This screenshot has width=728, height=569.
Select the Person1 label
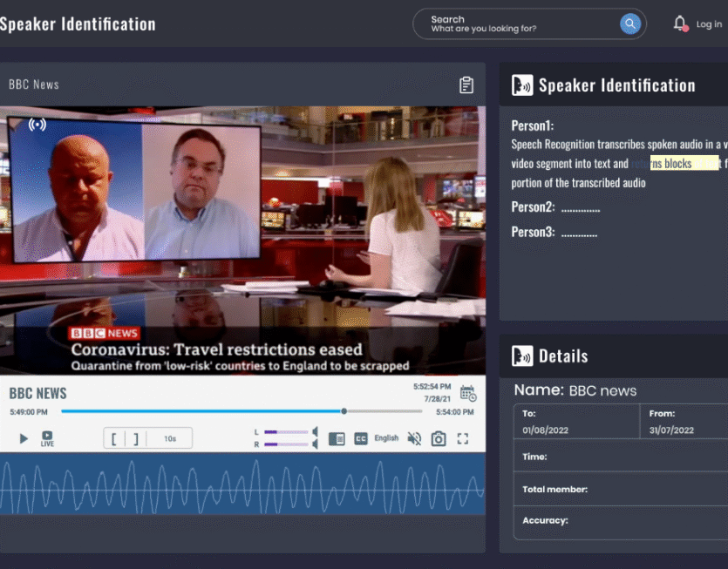coord(533,125)
